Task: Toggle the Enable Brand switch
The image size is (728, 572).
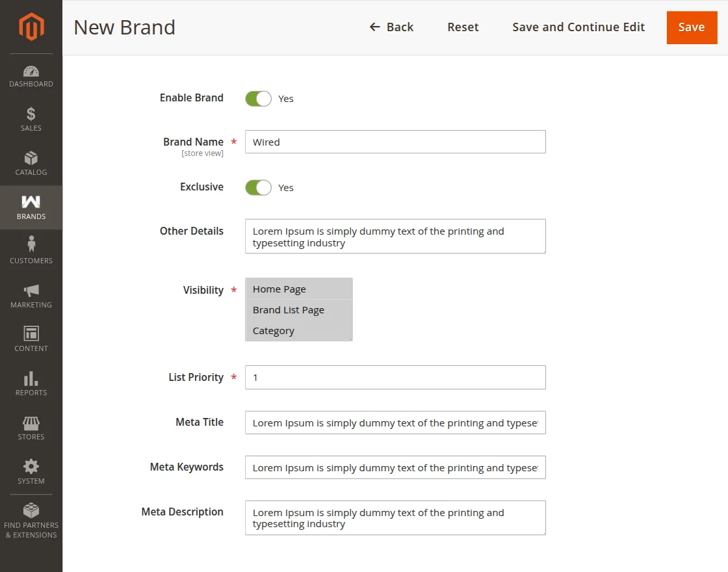Action: [x=259, y=98]
